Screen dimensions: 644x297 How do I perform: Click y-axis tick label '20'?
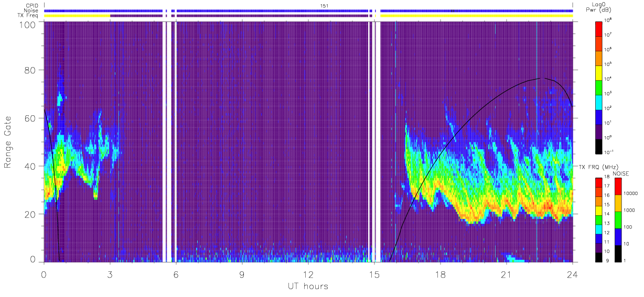29,214
